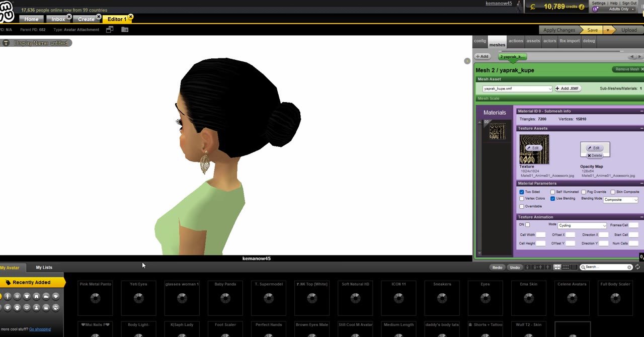Switch to the config tab
The width and height of the screenshot is (644, 337).
click(480, 41)
